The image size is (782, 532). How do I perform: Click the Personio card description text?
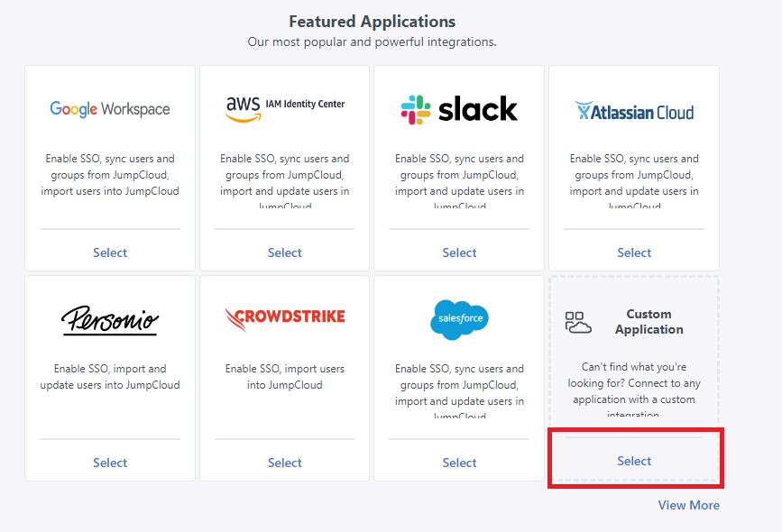[110, 377]
